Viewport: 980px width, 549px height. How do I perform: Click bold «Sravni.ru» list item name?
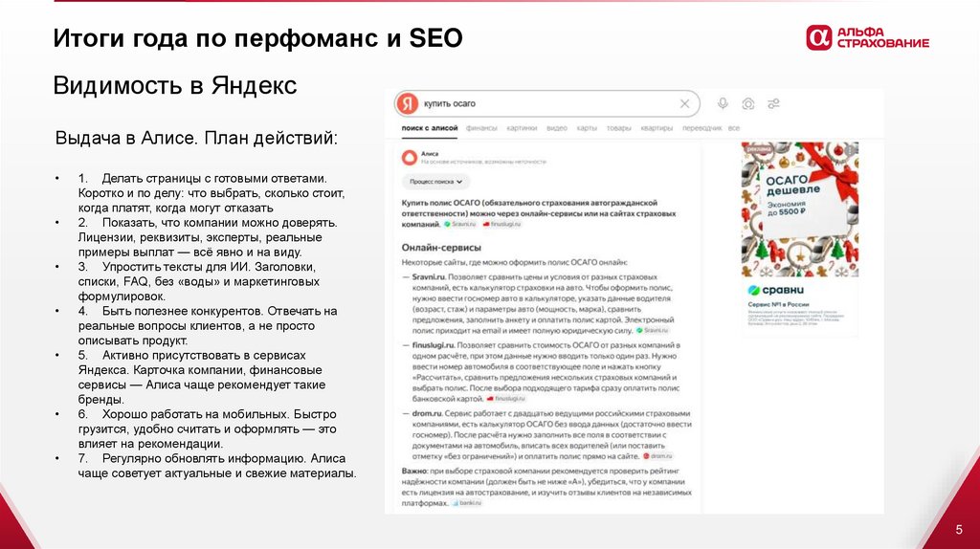tap(428, 276)
